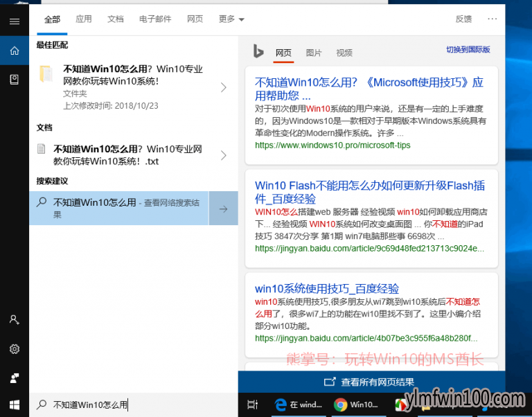Viewport: 532px width, 417px height.
Task: Open the settings gear in sidebar
Action: coord(15,349)
